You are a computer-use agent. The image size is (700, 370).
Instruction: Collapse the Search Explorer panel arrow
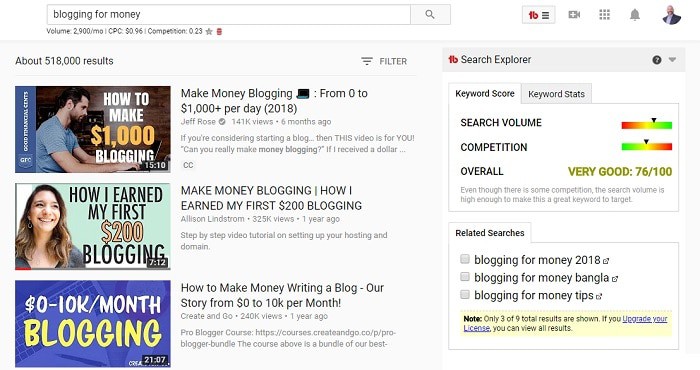[x=672, y=60]
